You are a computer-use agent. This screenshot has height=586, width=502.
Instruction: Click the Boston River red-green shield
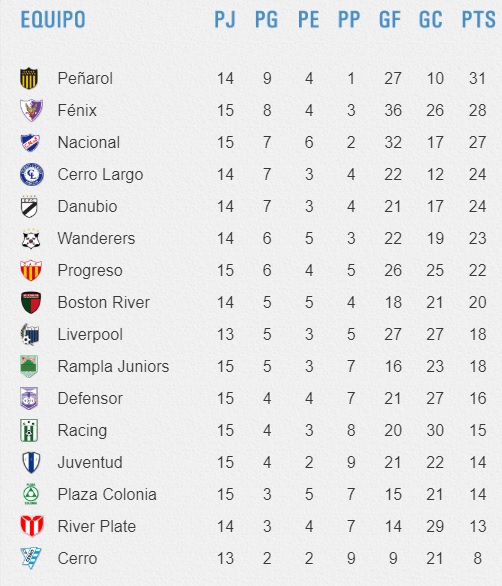pos(31,302)
